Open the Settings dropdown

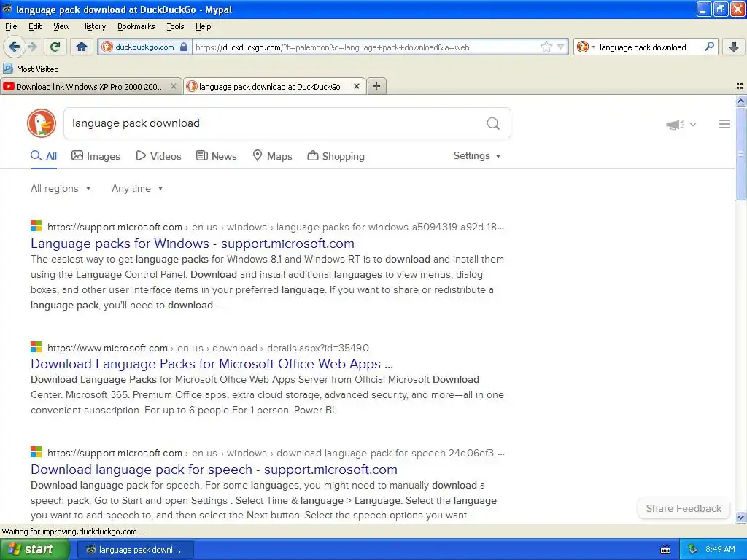[x=477, y=156]
